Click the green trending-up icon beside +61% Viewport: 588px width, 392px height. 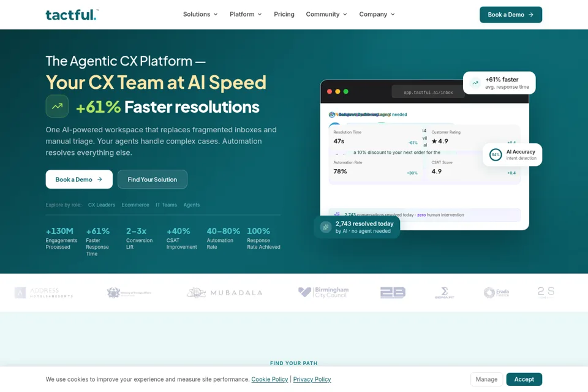(57, 106)
